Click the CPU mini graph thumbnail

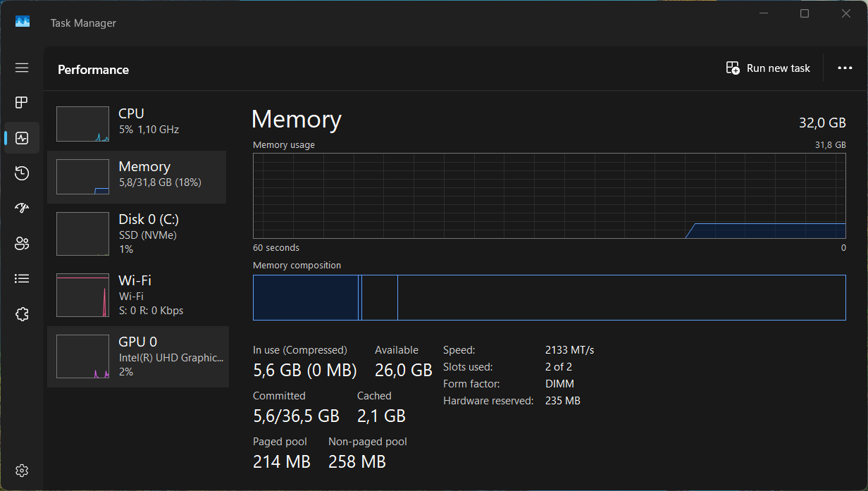tap(82, 124)
